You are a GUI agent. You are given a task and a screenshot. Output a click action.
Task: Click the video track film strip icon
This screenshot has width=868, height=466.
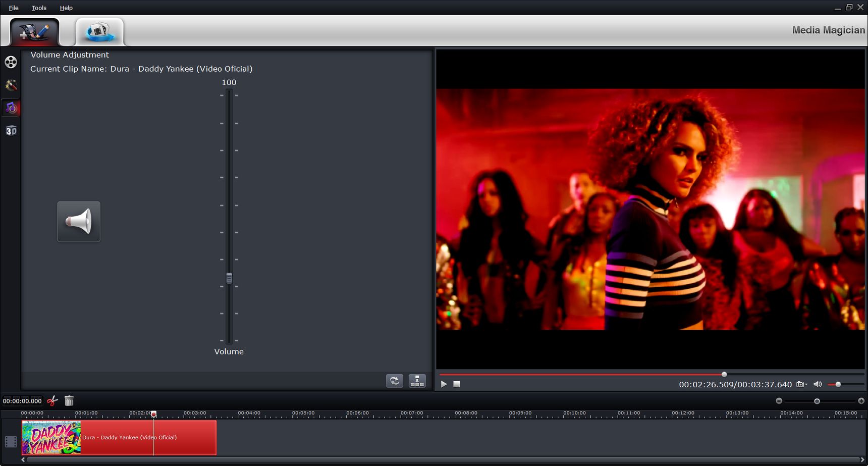tap(11, 442)
